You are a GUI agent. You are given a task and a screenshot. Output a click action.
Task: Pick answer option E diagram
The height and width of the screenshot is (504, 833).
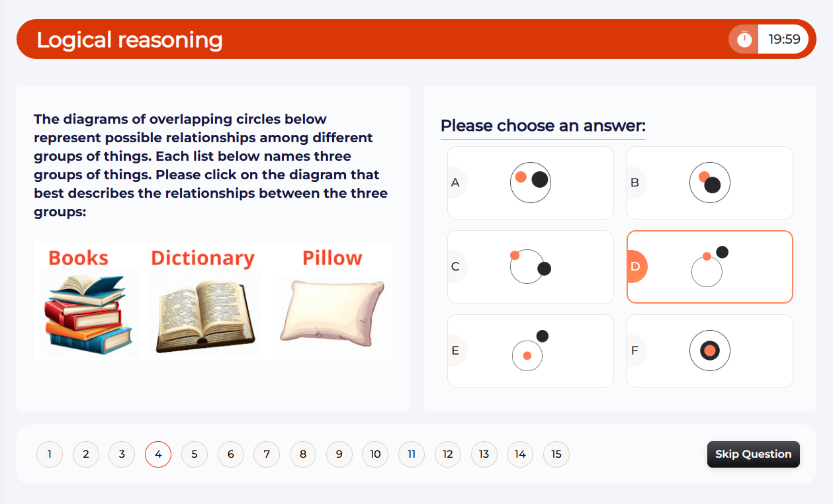click(531, 351)
